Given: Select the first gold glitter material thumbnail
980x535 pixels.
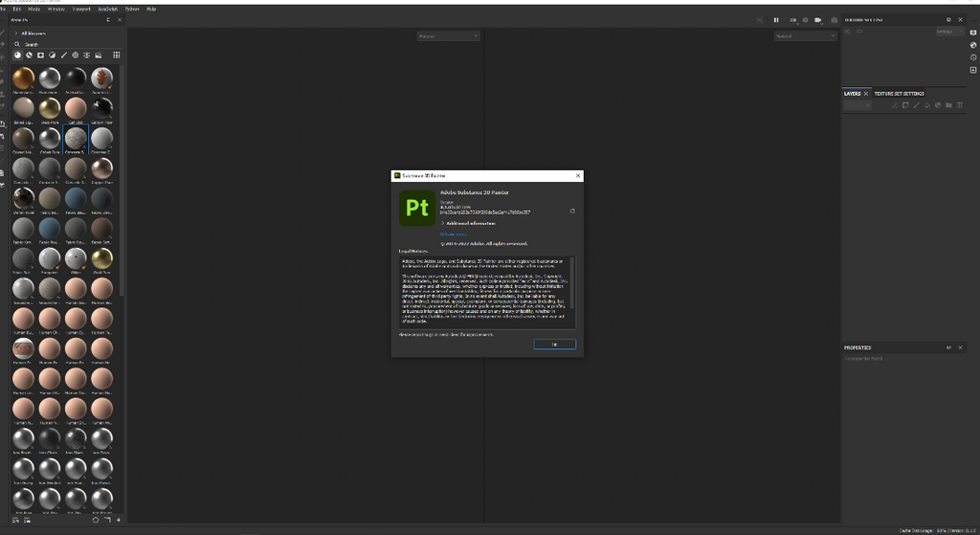Looking at the screenshot, I should [x=23, y=78].
